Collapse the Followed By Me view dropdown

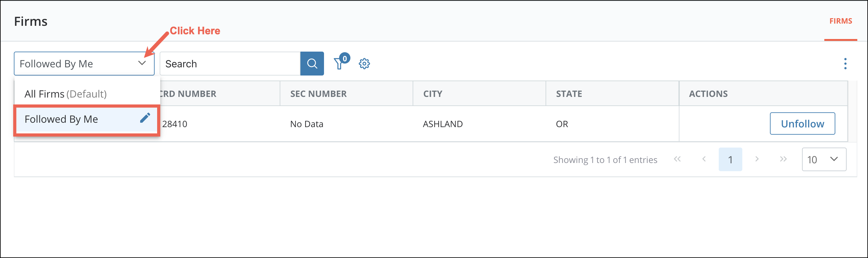(x=142, y=64)
